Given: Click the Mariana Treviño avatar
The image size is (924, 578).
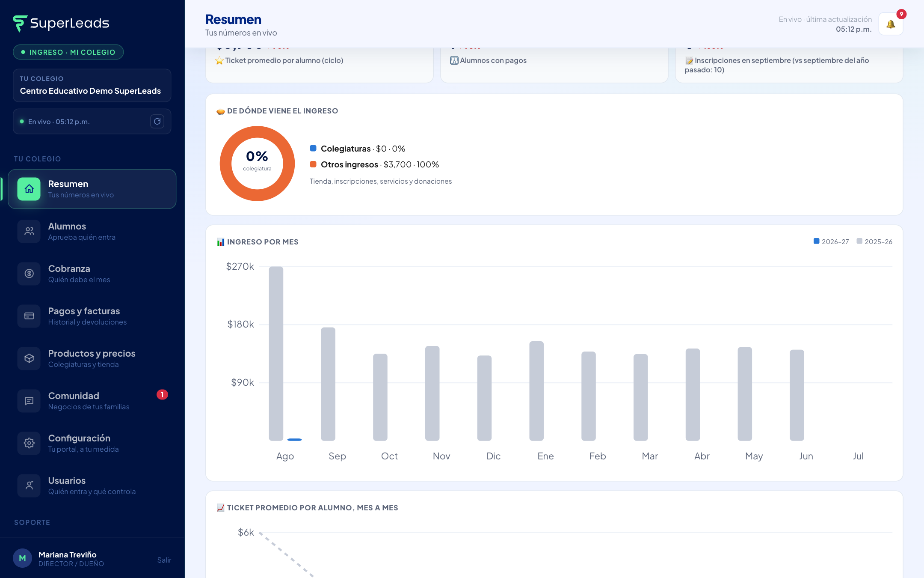Looking at the screenshot, I should (22, 558).
